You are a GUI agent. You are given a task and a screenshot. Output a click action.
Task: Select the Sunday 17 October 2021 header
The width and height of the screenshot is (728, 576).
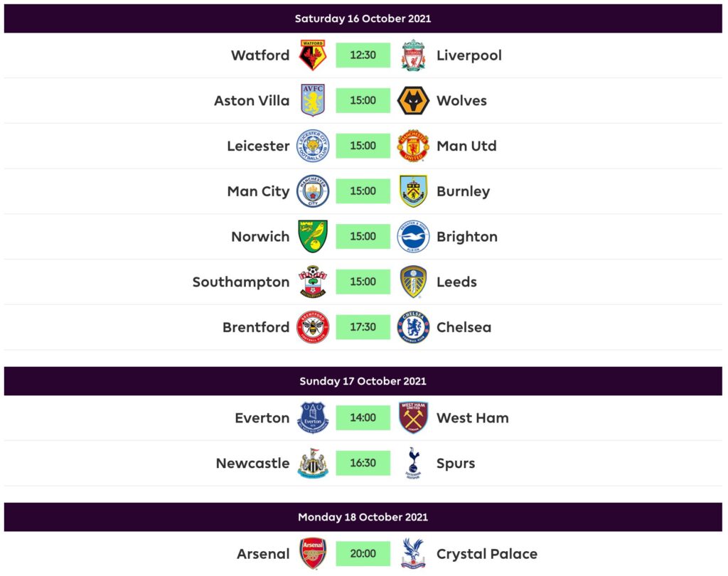363,381
